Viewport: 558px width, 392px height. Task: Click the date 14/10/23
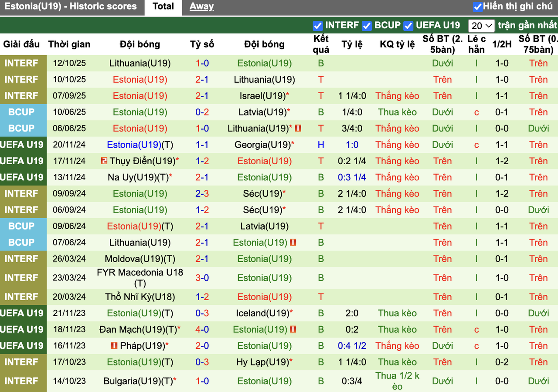tap(69, 382)
